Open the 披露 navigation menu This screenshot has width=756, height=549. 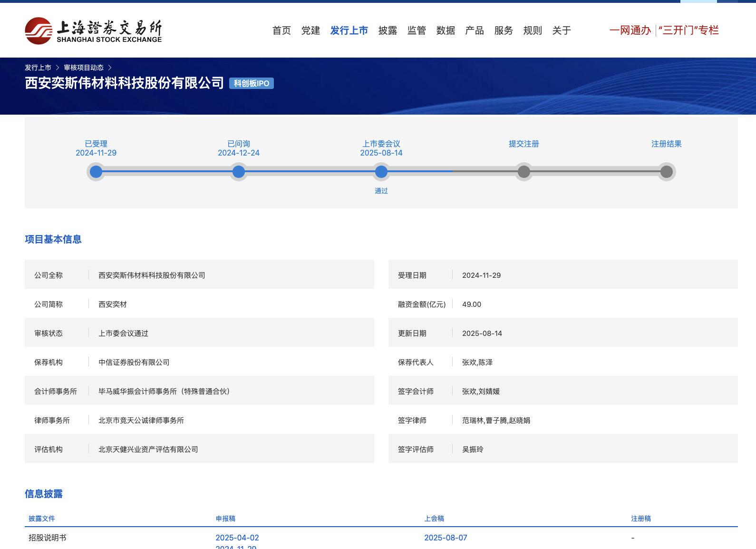pyautogui.click(x=388, y=30)
